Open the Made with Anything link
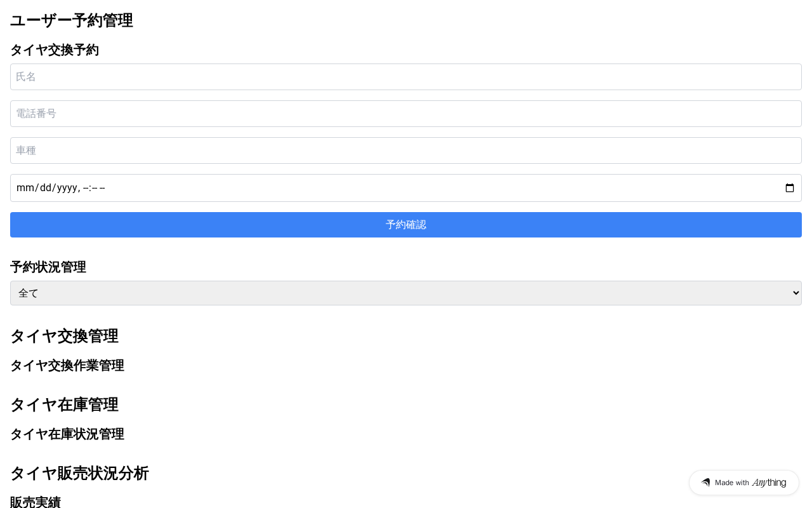The height and width of the screenshot is (508, 812). (743, 483)
